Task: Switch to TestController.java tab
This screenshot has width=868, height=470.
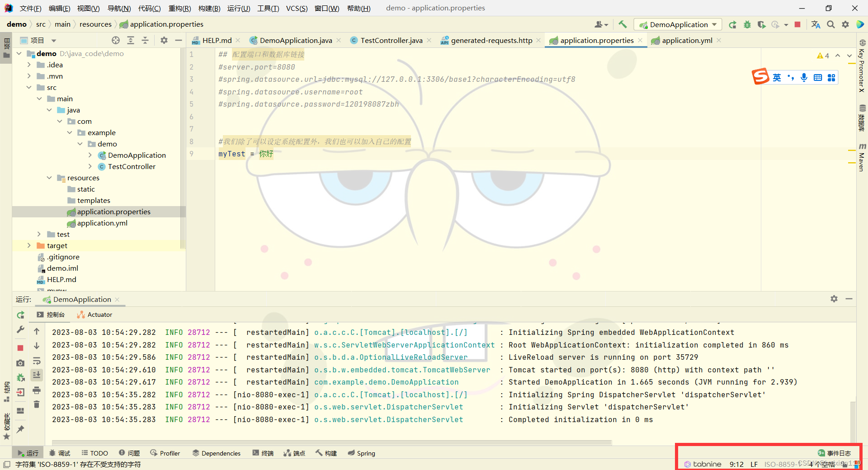Action: point(392,40)
